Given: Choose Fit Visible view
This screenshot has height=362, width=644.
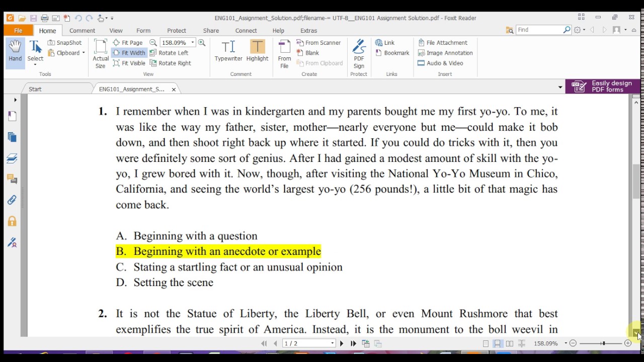Looking at the screenshot, I should point(129,63).
